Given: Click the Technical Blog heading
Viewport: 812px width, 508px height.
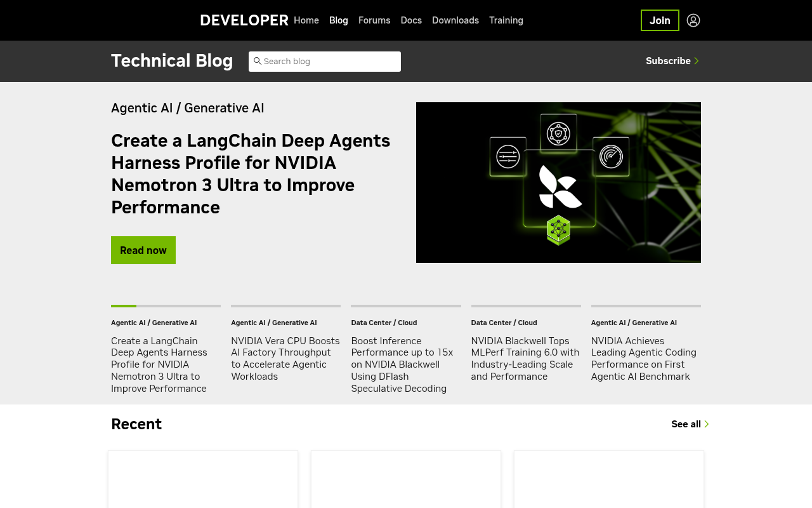Looking at the screenshot, I should (172, 61).
